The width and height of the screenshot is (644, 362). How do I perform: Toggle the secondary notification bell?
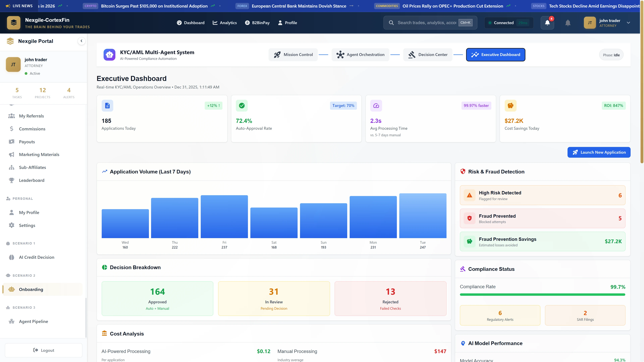pos(568,23)
